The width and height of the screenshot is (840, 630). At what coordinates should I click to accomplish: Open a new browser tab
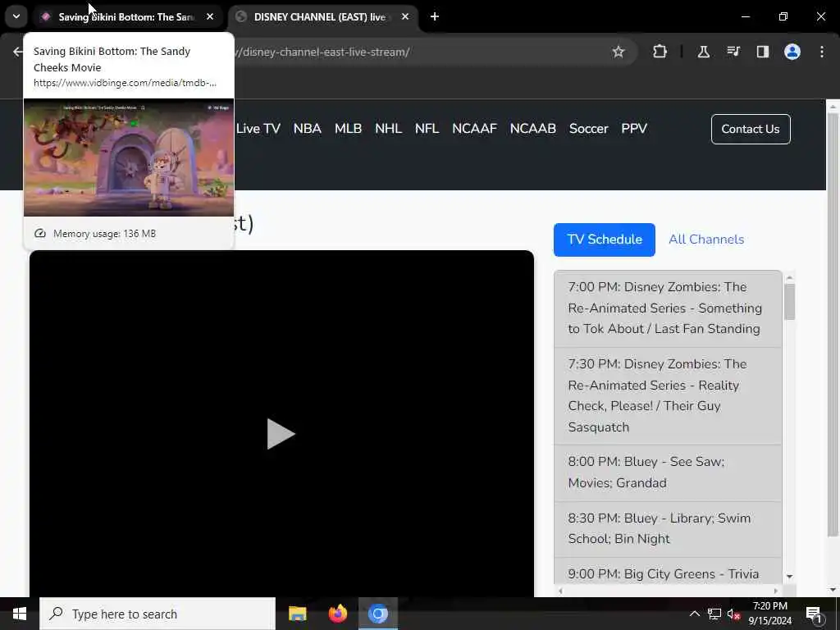(x=435, y=16)
